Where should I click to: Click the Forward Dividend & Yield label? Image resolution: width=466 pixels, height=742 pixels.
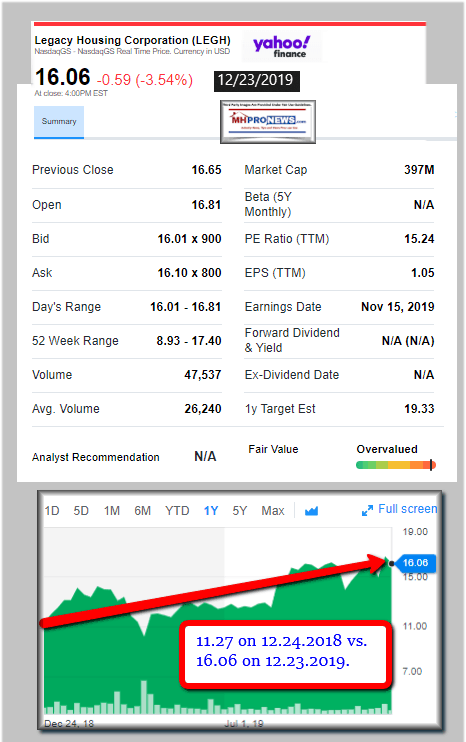coord(292,340)
